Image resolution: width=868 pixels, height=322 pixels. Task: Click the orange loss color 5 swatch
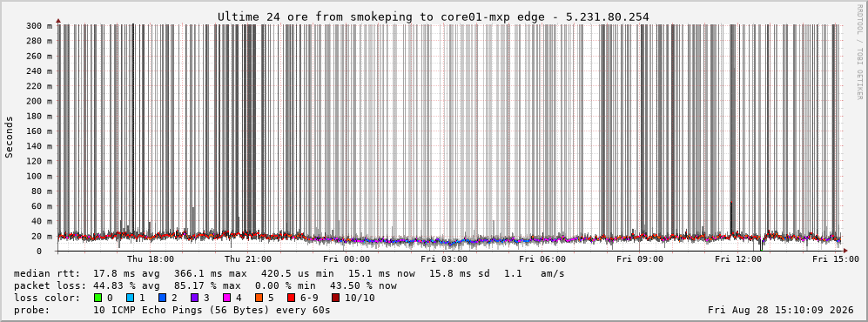click(259, 299)
